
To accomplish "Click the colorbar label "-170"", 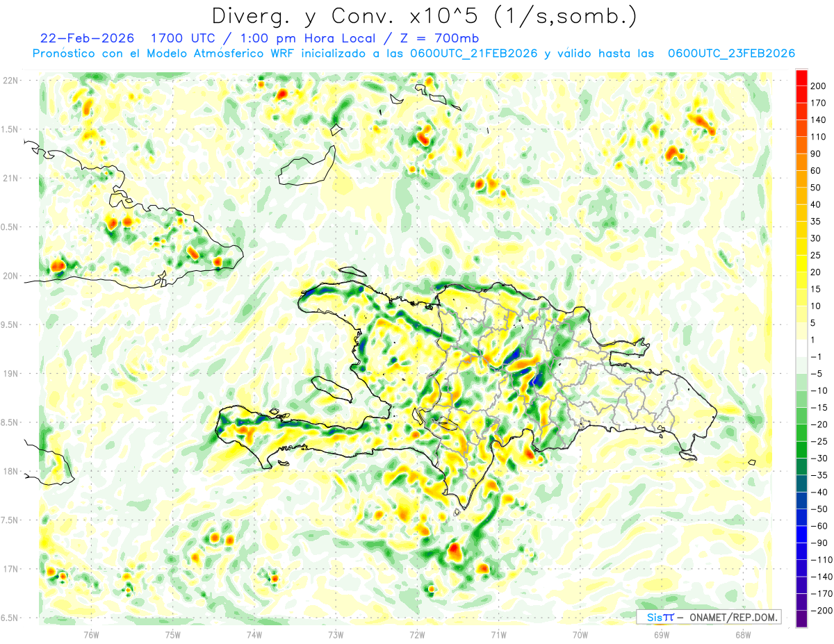I will (822, 594).
